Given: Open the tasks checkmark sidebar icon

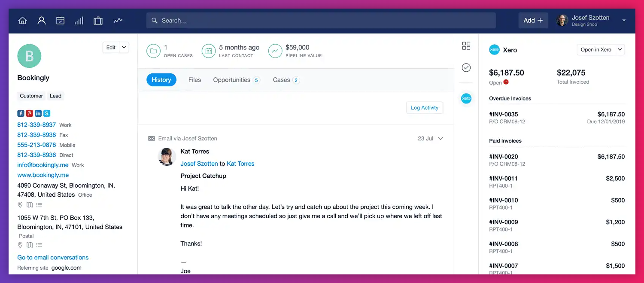Looking at the screenshot, I should click(x=466, y=67).
